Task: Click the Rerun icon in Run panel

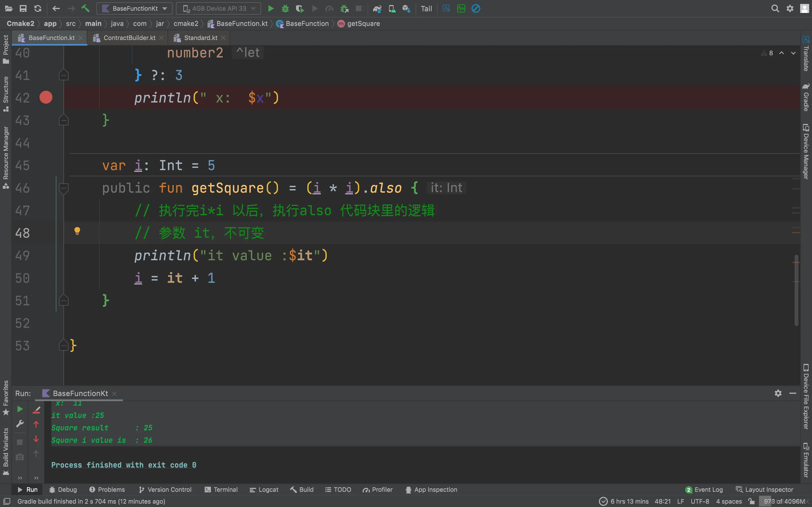Action: pyautogui.click(x=20, y=409)
